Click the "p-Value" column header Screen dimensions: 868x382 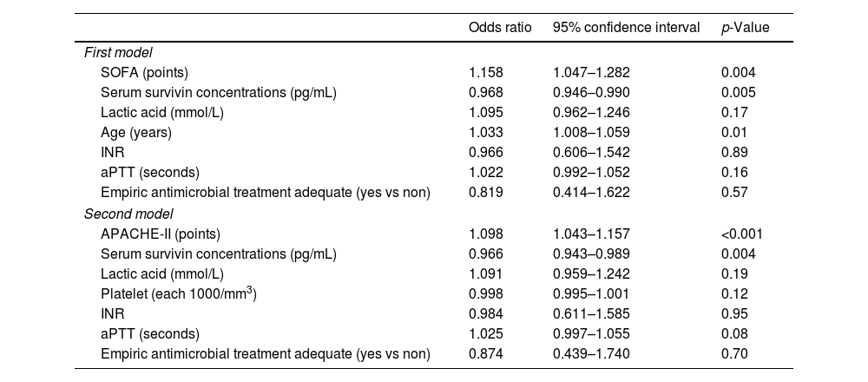(x=745, y=28)
